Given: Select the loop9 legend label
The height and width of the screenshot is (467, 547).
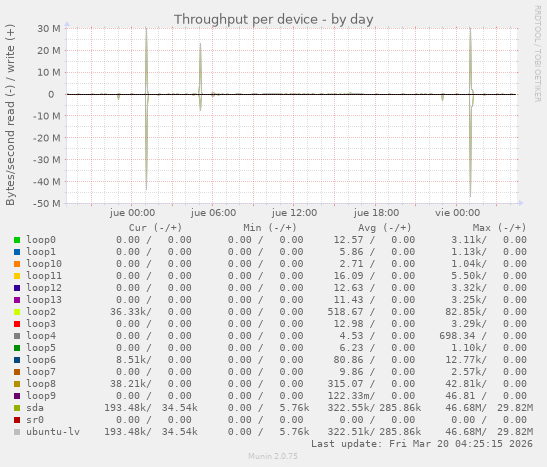Looking at the screenshot, I should tap(41, 396).
